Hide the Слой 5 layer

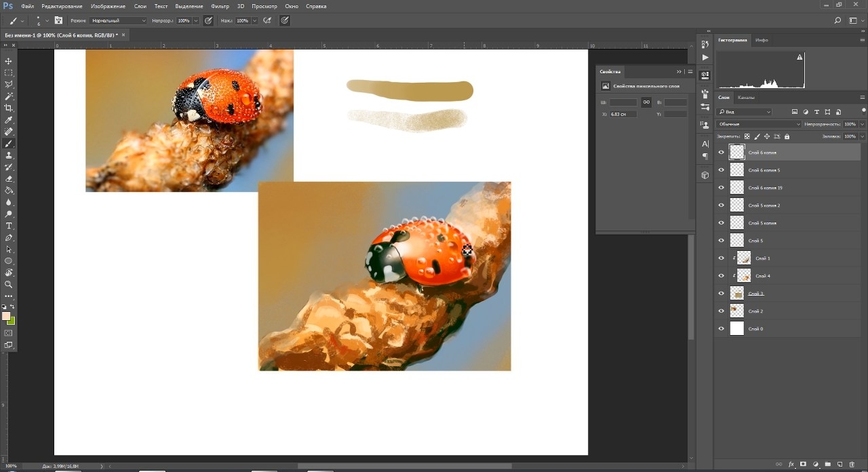click(x=721, y=241)
